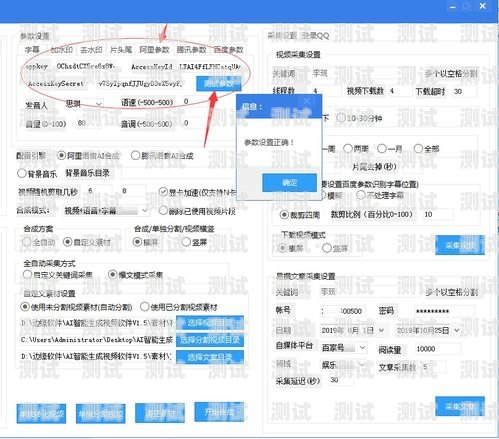Select the 阿里参数 tab
The image size is (499, 439).
pos(154,50)
